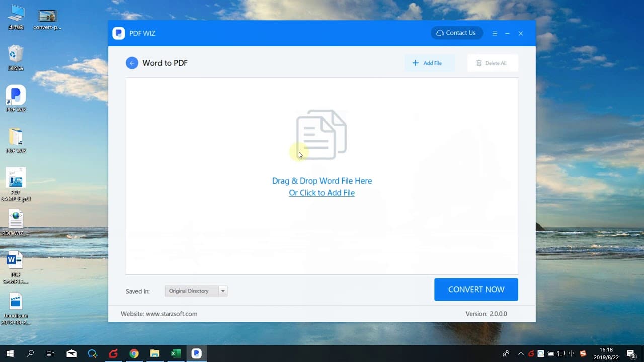The height and width of the screenshot is (362, 644).
Task: Select the This PC desktop icon
Action: tap(16, 17)
